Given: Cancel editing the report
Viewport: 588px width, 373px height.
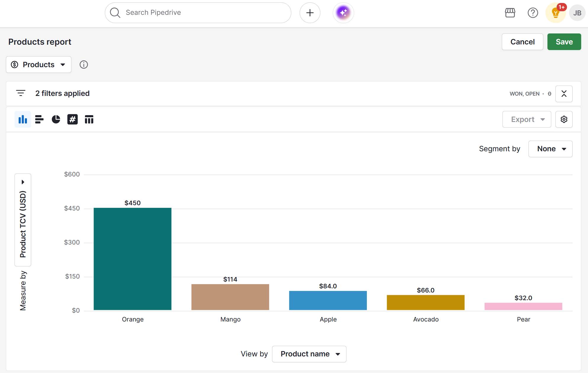Looking at the screenshot, I should pos(522,41).
